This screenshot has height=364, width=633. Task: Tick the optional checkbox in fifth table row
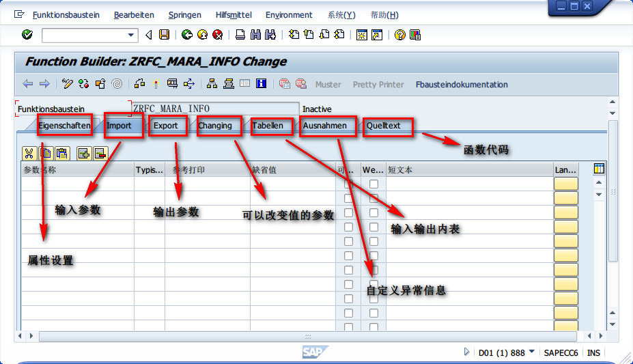348,241
